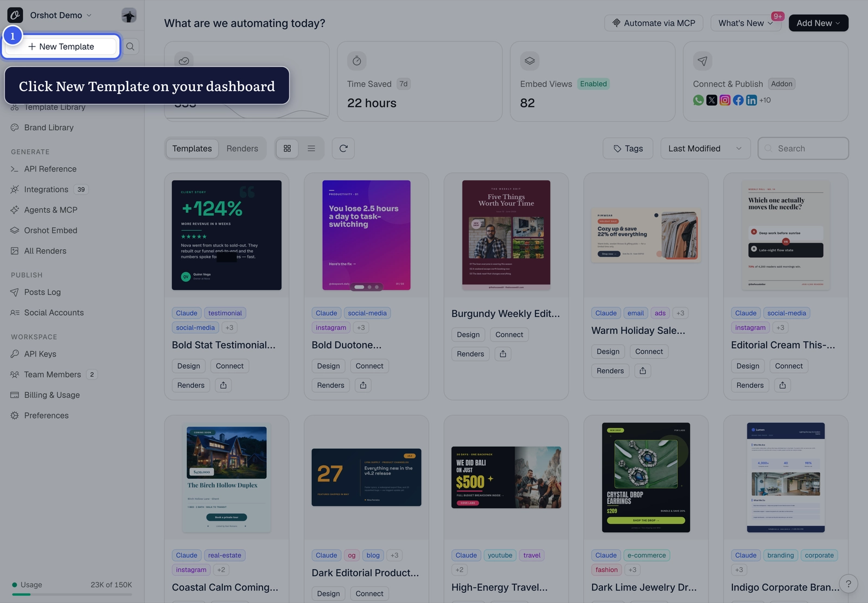This screenshot has height=603, width=868.
Task: Click Renders on Burgundy Weekly Edit card
Action: click(470, 354)
